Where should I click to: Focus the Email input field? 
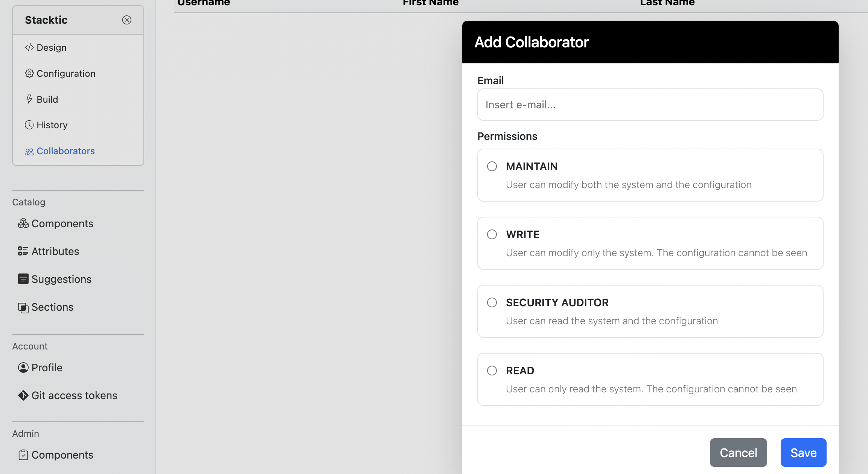coord(650,105)
